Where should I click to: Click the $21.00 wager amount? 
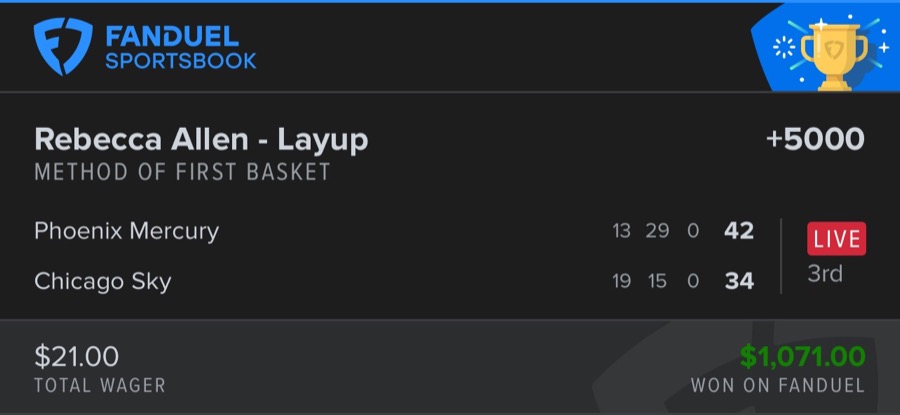[x=76, y=356]
